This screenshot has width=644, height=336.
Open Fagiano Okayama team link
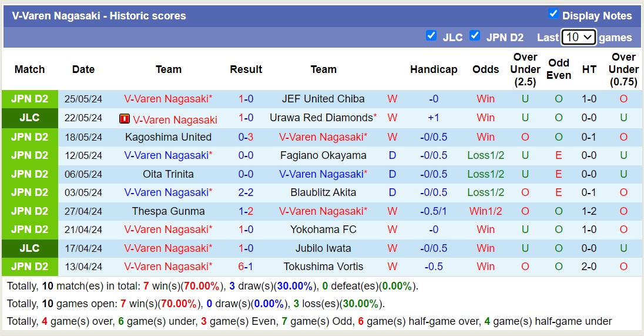(x=323, y=156)
